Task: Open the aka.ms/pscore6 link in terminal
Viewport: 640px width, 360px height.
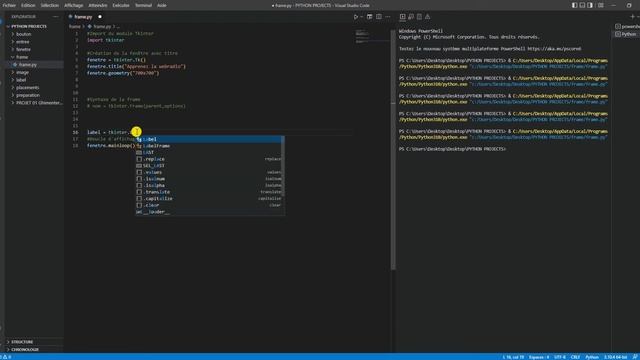Action: [x=554, y=49]
